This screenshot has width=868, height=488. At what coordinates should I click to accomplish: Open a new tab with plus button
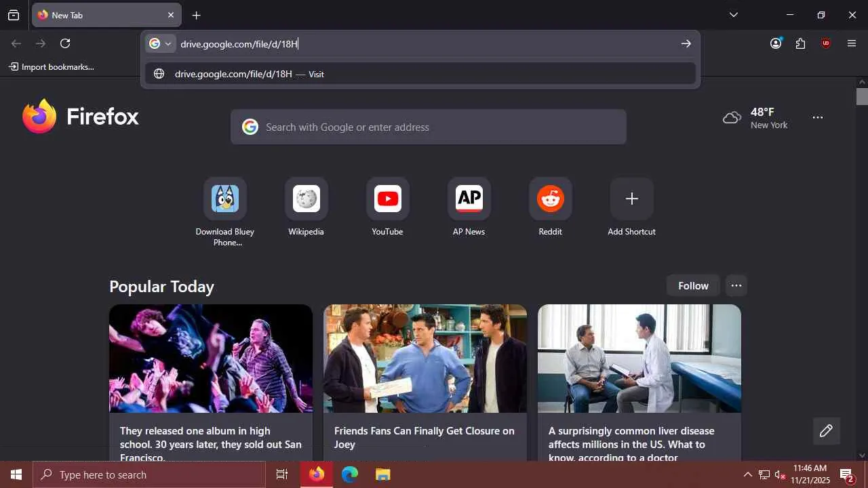tap(196, 15)
